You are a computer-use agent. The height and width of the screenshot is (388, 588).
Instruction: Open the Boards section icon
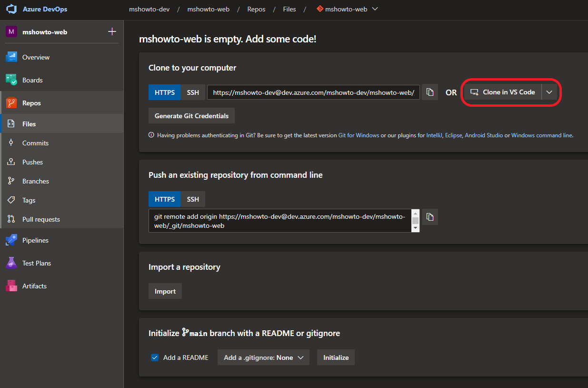point(11,80)
